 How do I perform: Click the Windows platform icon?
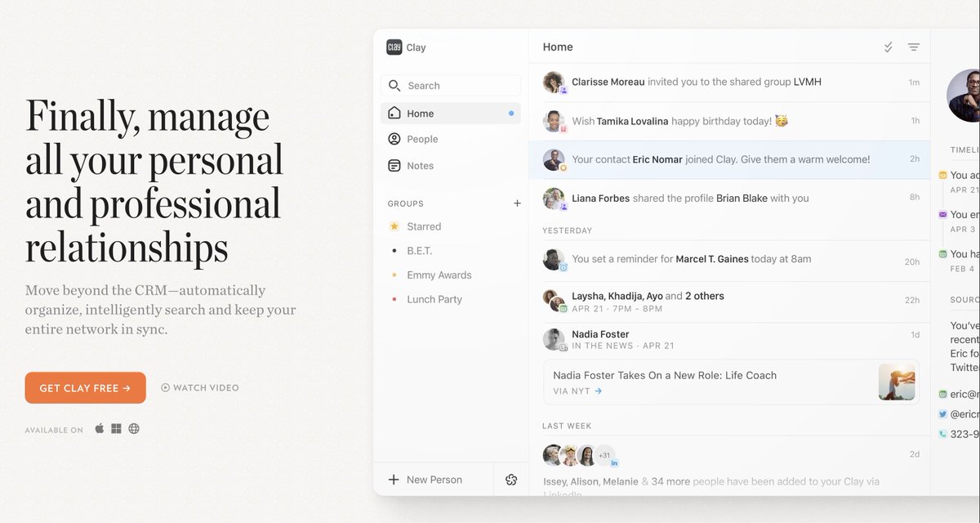(117, 429)
